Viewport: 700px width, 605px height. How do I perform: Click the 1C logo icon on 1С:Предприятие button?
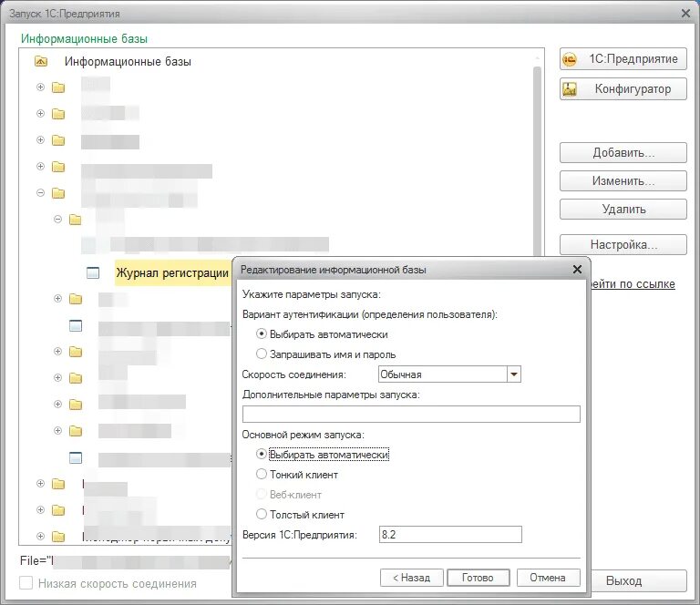(x=570, y=59)
